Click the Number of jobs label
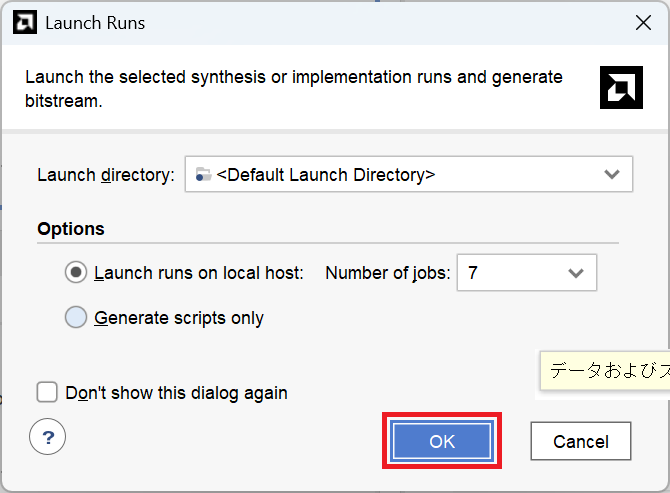The height and width of the screenshot is (493, 670). [387, 272]
